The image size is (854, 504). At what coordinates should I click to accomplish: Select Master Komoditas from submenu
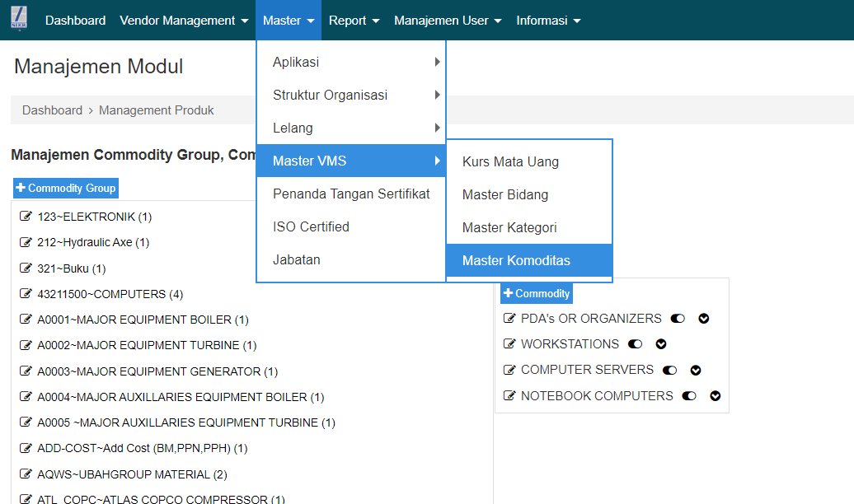coord(516,261)
